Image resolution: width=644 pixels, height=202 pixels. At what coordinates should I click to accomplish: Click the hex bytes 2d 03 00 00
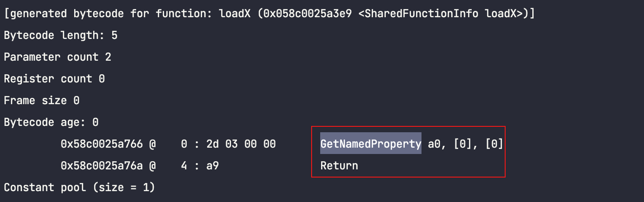point(241,144)
